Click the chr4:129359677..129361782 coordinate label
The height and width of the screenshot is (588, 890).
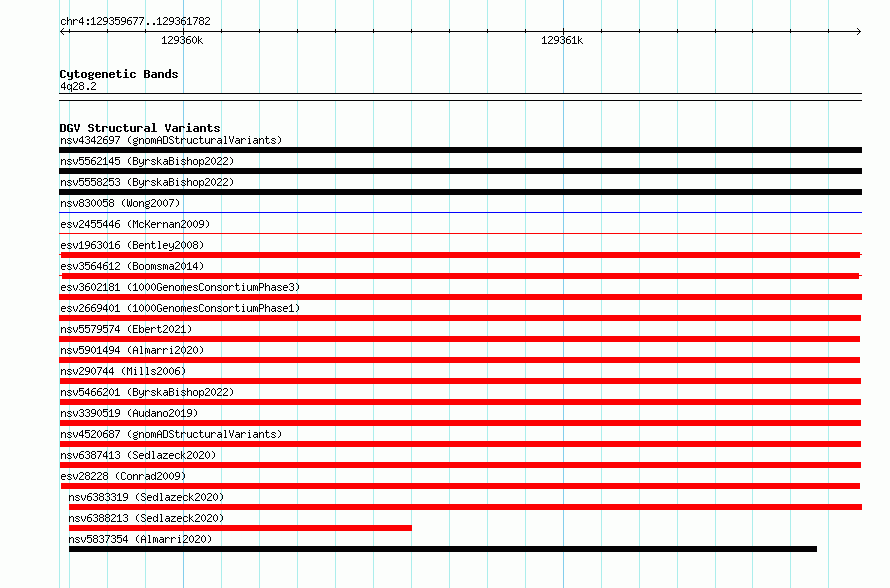(135, 21)
